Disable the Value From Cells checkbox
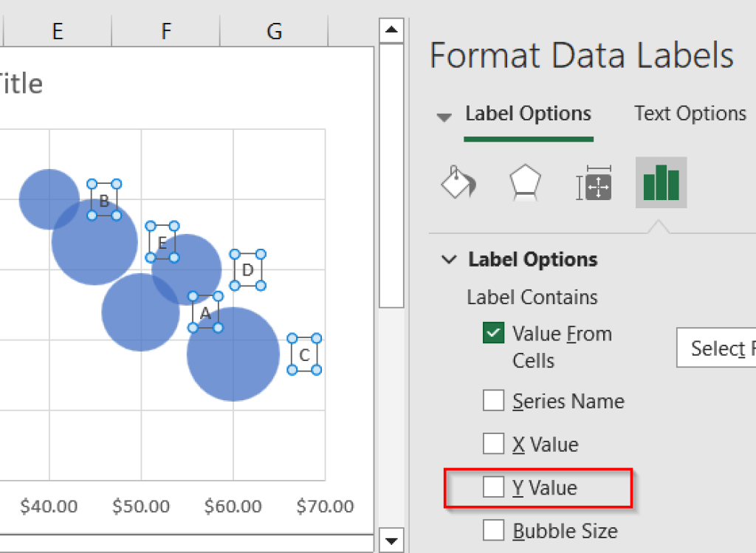 [493, 333]
